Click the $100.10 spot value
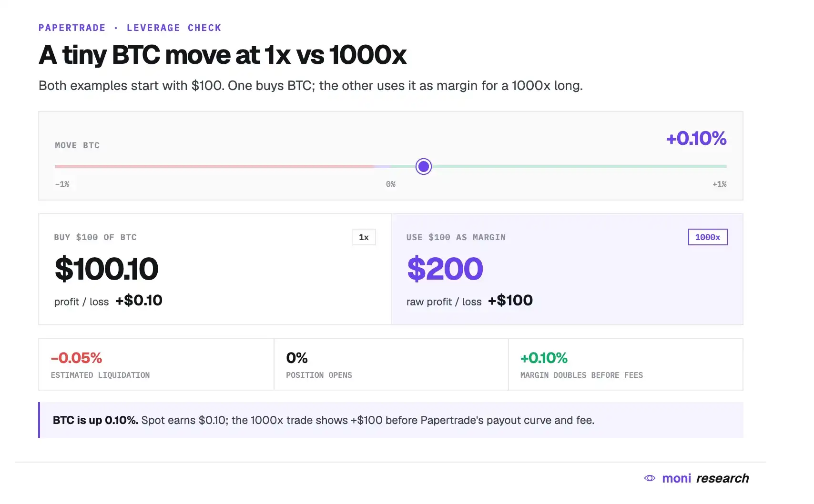 pos(106,269)
